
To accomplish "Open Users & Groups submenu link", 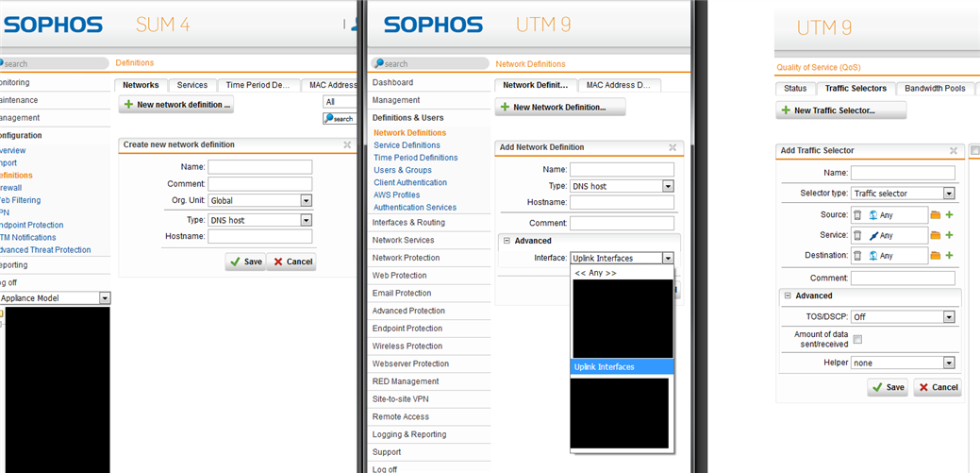I will [x=403, y=170].
